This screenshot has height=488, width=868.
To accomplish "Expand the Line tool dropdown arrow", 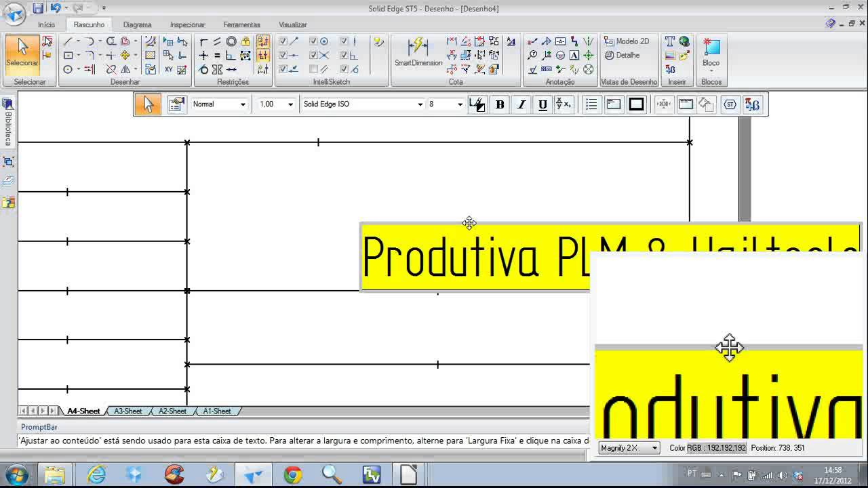I will [x=78, y=41].
